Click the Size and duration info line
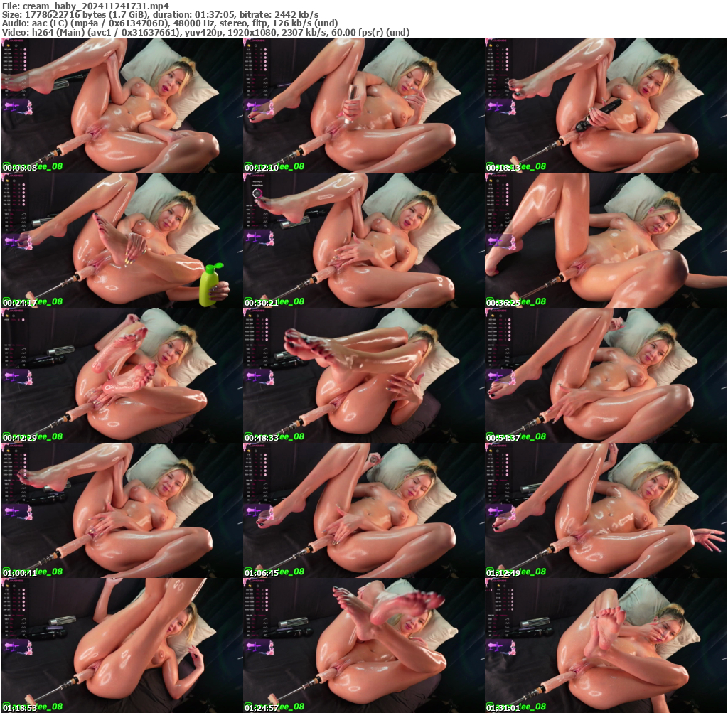728x713 pixels. [160, 14]
